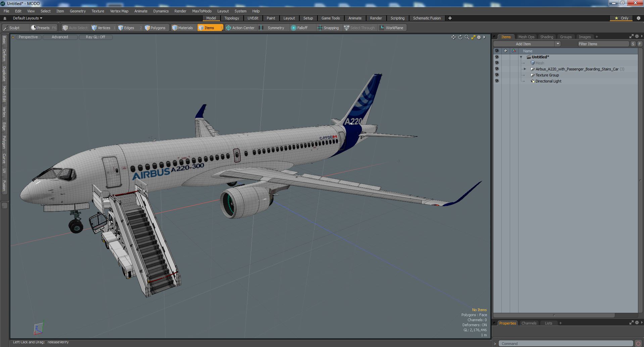Toggle visibility of the Untitled scene
The image size is (644, 347).
pyautogui.click(x=497, y=57)
